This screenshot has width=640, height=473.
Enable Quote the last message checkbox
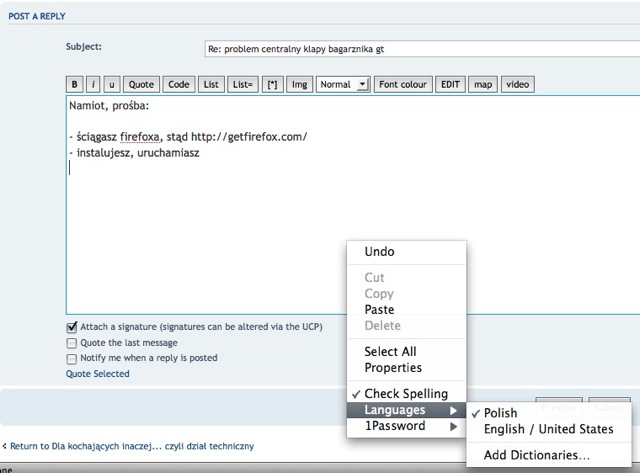point(72,343)
